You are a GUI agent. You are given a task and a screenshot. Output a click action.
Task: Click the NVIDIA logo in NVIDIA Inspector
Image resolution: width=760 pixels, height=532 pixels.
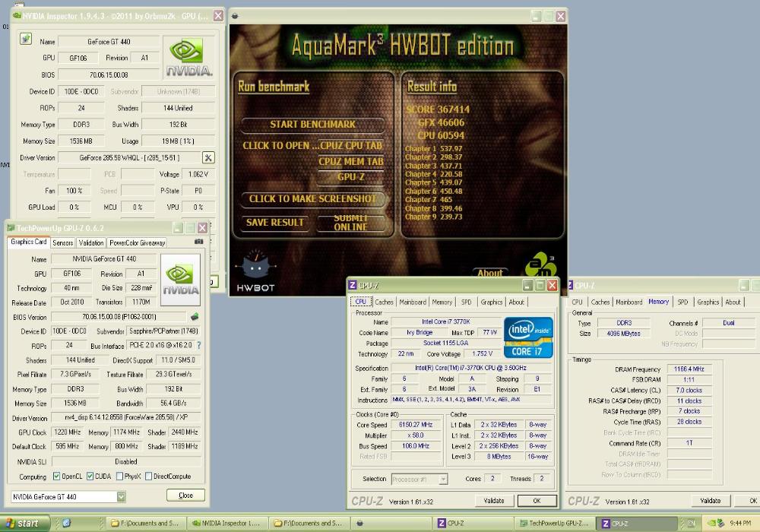coord(189,58)
